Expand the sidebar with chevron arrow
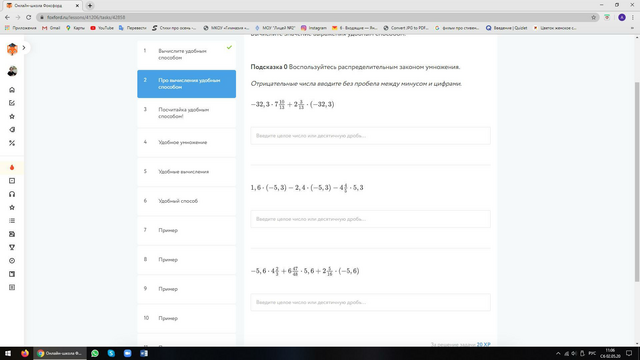 pos(24,48)
